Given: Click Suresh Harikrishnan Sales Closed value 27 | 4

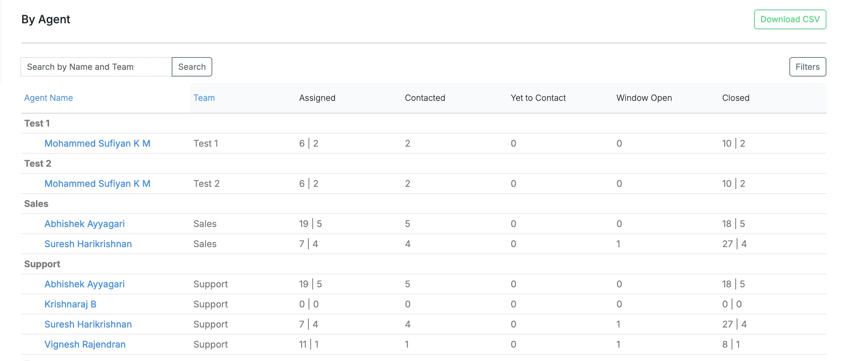Looking at the screenshot, I should (734, 244).
